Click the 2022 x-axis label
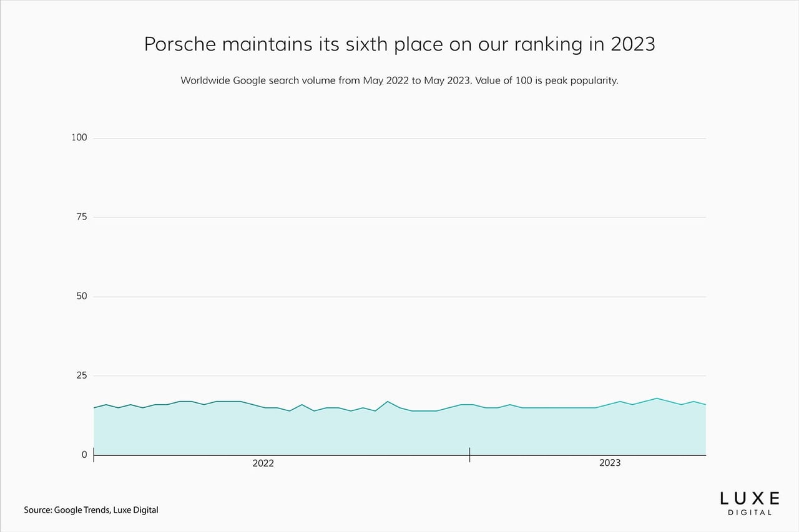 click(263, 463)
